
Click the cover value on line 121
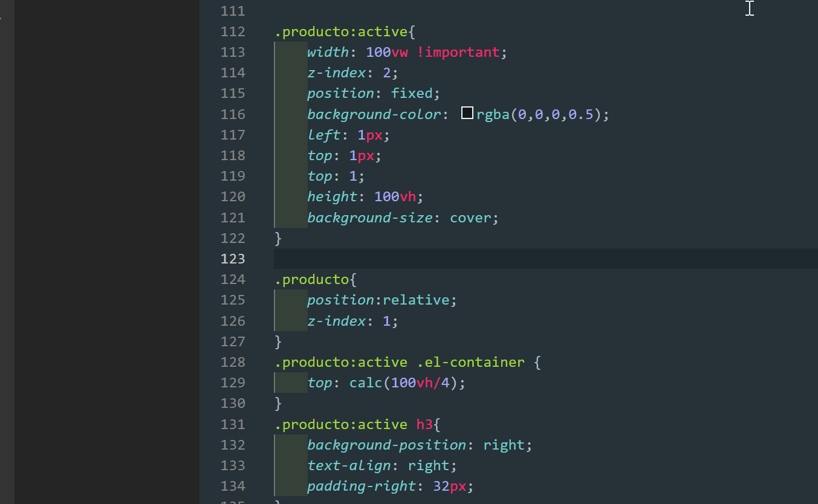pos(470,217)
